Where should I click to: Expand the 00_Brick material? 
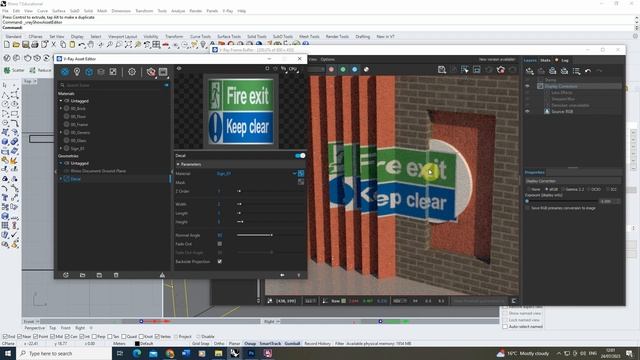tap(61, 109)
